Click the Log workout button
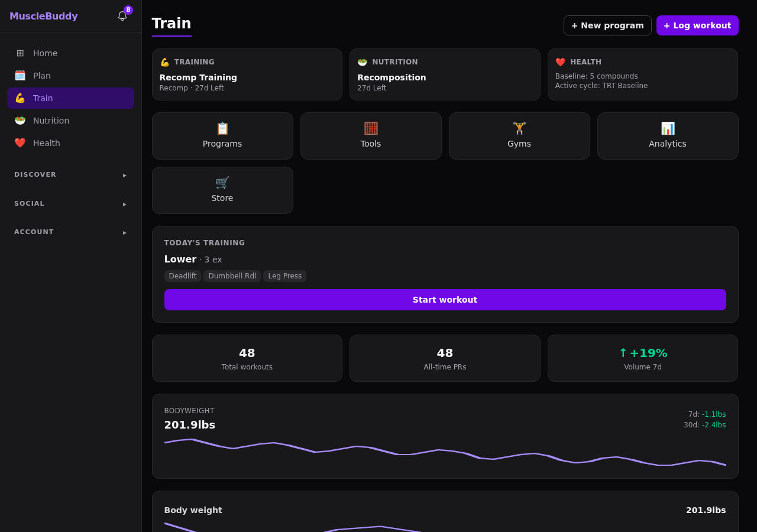Screen dimensions: 757x532 [697, 25]
